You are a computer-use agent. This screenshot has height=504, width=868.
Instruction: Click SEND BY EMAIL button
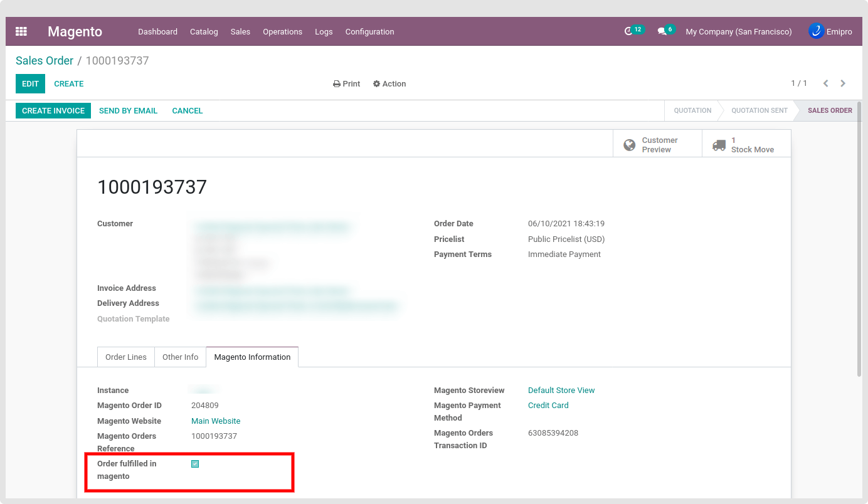(x=128, y=111)
